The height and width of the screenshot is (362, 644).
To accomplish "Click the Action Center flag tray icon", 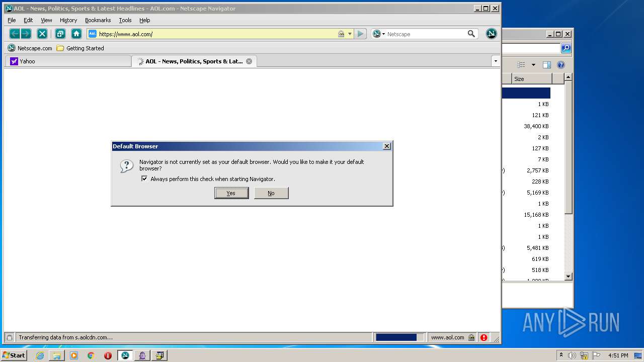I will click(x=596, y=355).
